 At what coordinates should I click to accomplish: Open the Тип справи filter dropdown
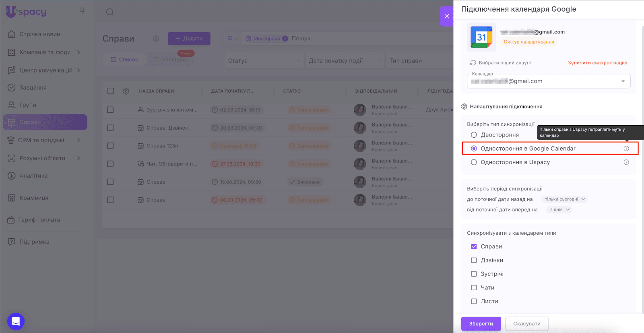[x=419, y=61]
